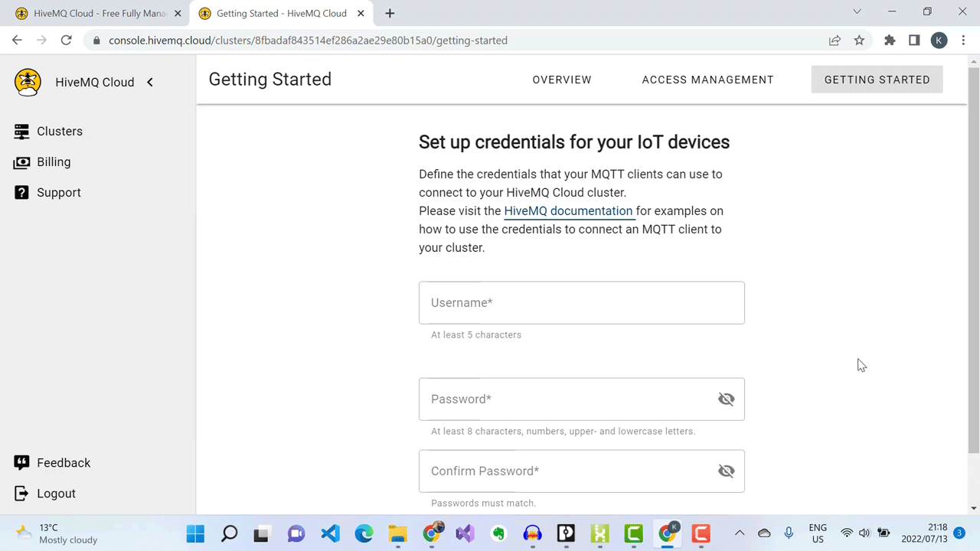
Task: Open the Chrome profile avatar K
Action: click(x=939, y=41)
